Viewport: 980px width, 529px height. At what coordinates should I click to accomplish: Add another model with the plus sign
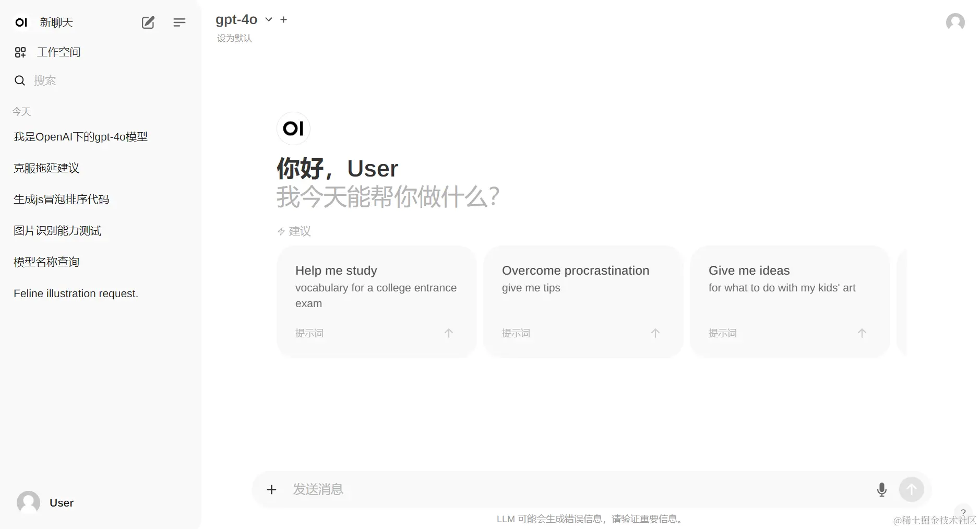click(283, 19)
